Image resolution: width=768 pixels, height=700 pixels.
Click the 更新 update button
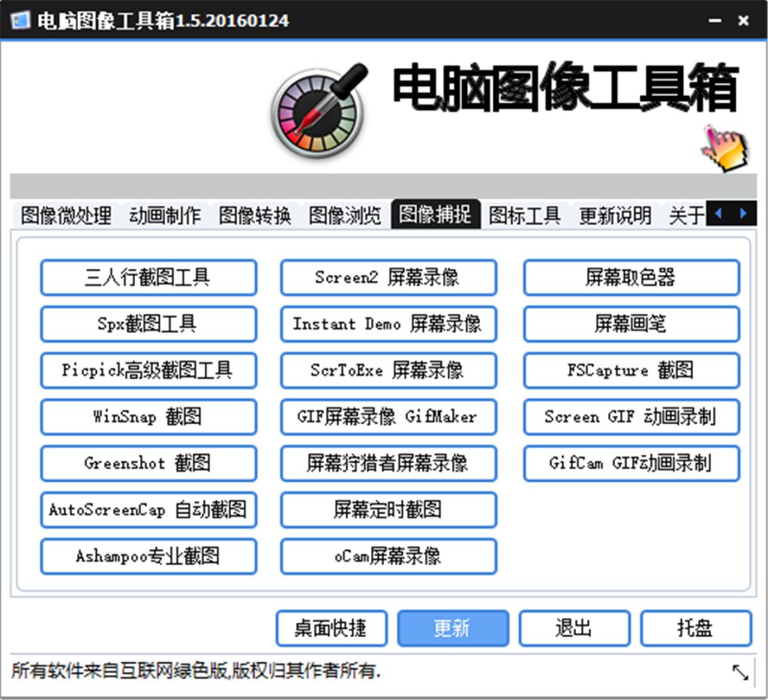pos(453,628)
